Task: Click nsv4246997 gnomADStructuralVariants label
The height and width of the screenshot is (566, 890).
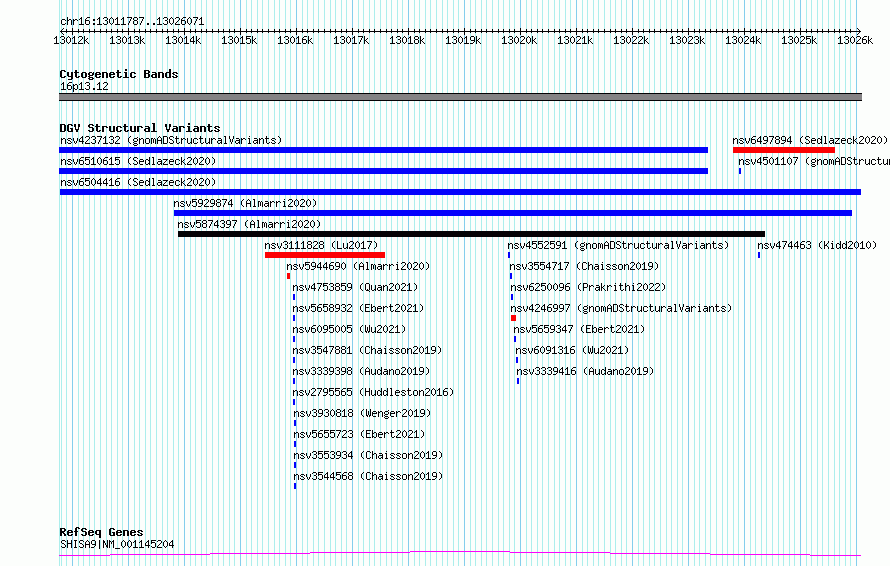Action: (621, 308)
